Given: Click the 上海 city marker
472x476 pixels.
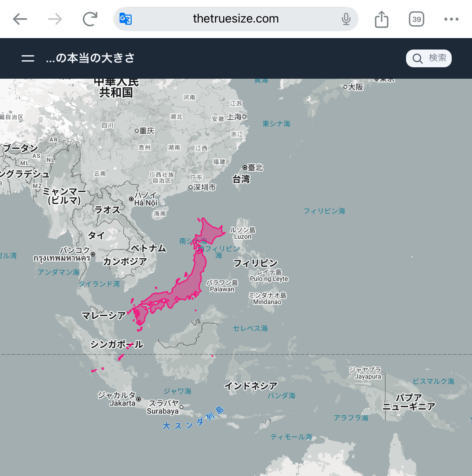Looking at the screenshot, I should coord(244,117).
